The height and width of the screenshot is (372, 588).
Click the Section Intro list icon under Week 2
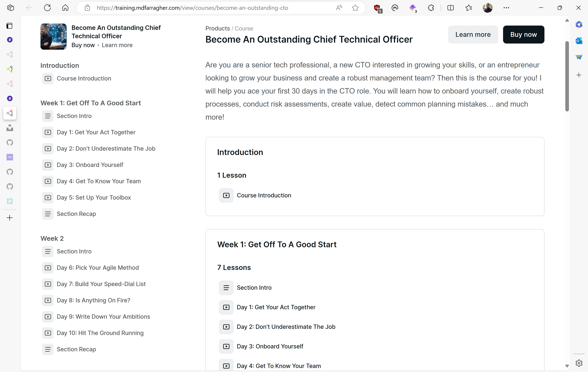coord(48,251)
